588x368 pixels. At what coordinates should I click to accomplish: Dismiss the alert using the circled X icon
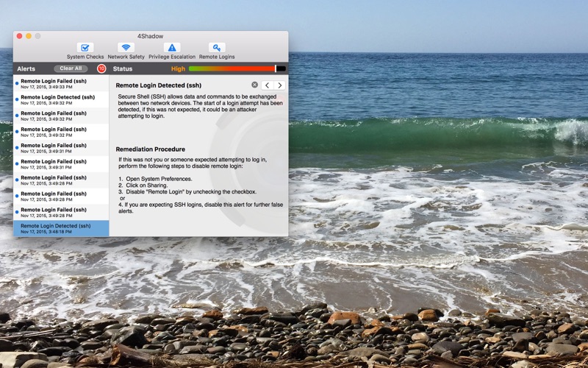pyautogui.click(x=254, y=85)
